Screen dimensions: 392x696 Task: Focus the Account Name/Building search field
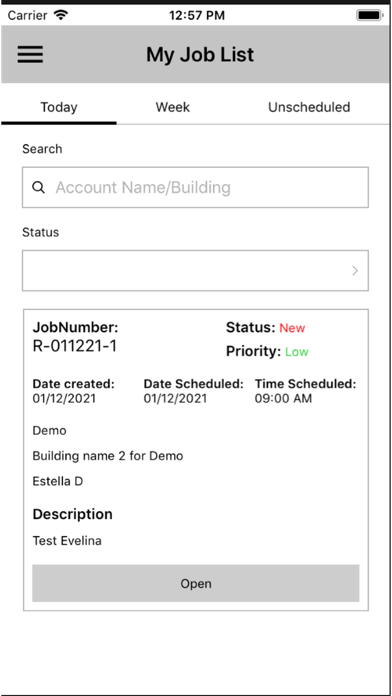[x=195, y=187]
